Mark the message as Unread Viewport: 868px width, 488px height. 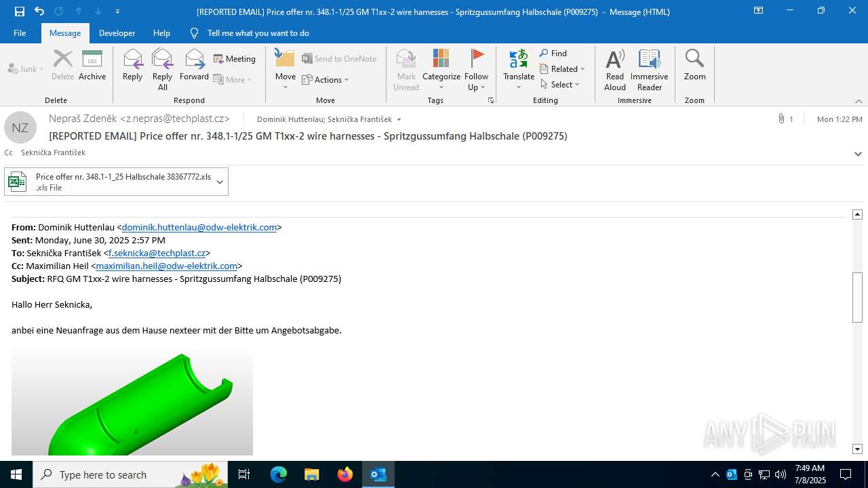tap(406, 70)
